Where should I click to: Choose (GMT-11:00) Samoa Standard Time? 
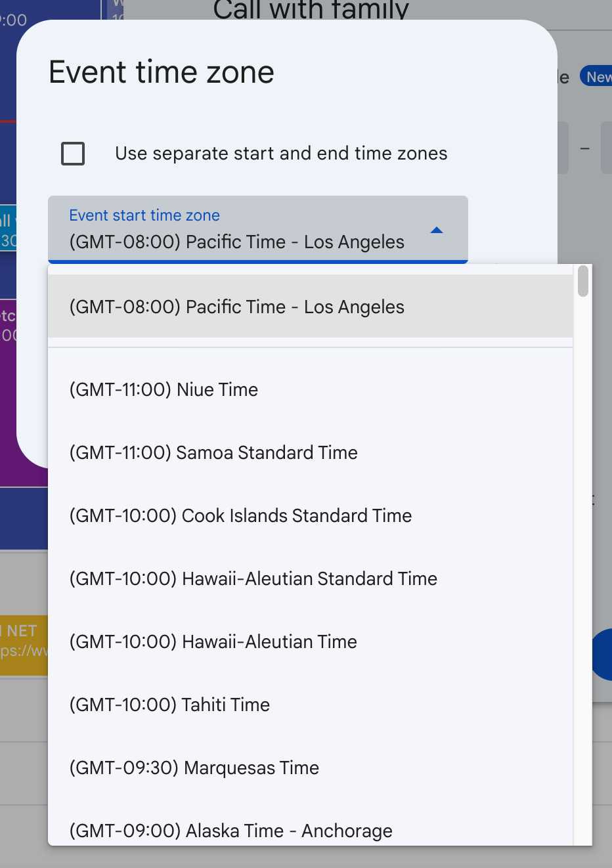point(213,452)
